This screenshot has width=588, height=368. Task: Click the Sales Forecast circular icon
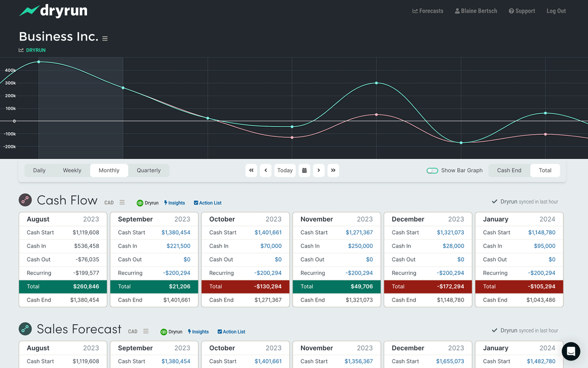pyautogui.click(x=25, y=329)
